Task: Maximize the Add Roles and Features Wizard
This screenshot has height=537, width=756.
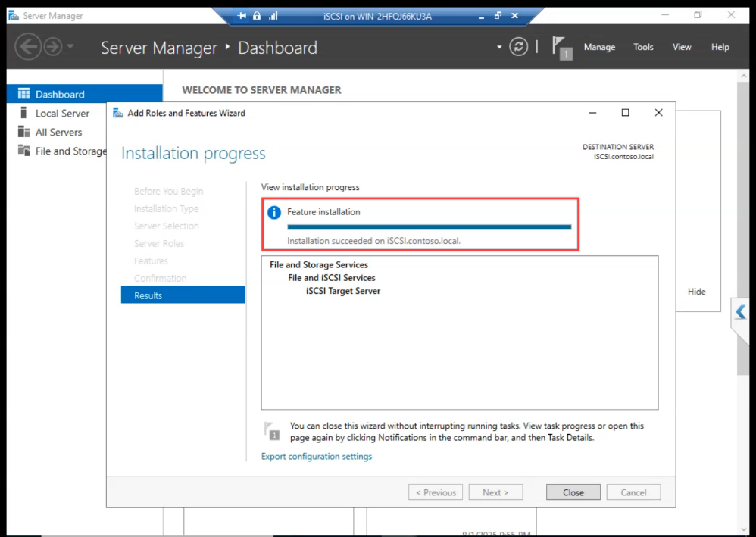Action: (626, 112)
